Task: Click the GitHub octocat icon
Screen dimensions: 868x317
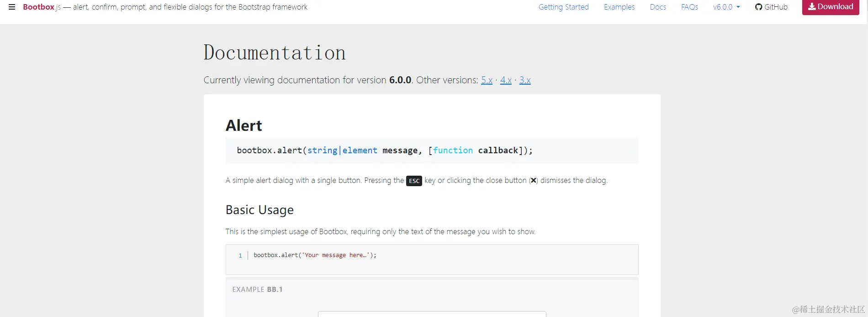Action: click(x=758, y=7)
